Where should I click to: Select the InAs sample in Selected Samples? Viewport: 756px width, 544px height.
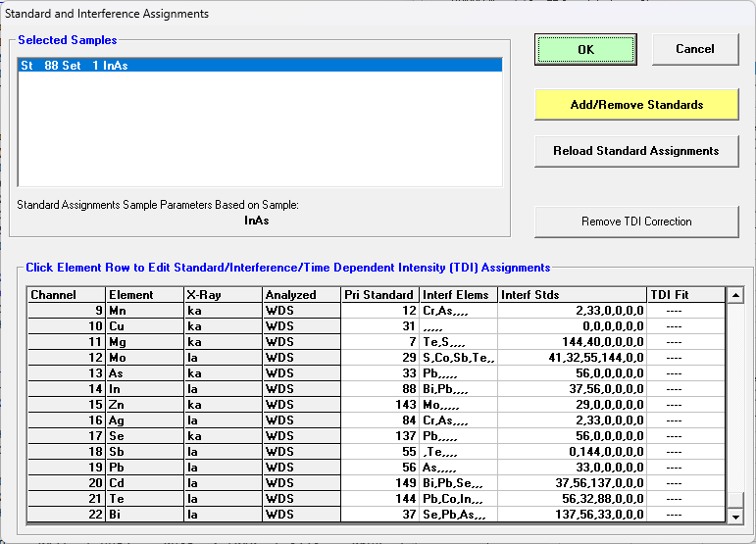[x=260, y=66]
